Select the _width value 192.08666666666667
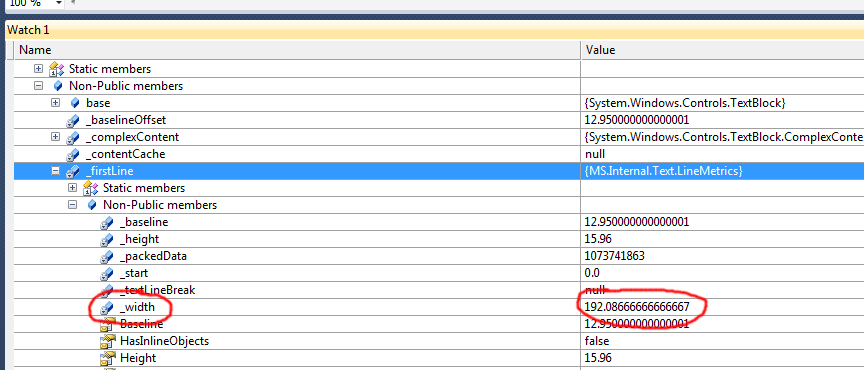This screenshot has width=864, height=370. [x=637, y=306]
